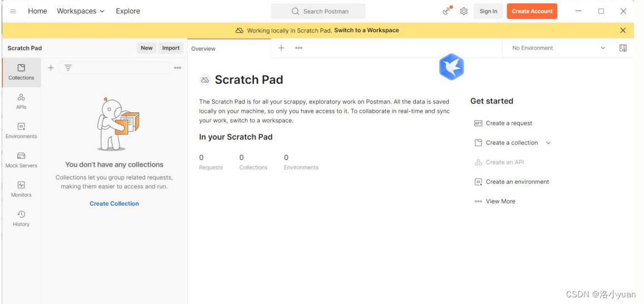Viewport: 644px width, 304px height.
Task: Open the environment quick look icon
Action: pyautogui.click(x=623, y=48)
